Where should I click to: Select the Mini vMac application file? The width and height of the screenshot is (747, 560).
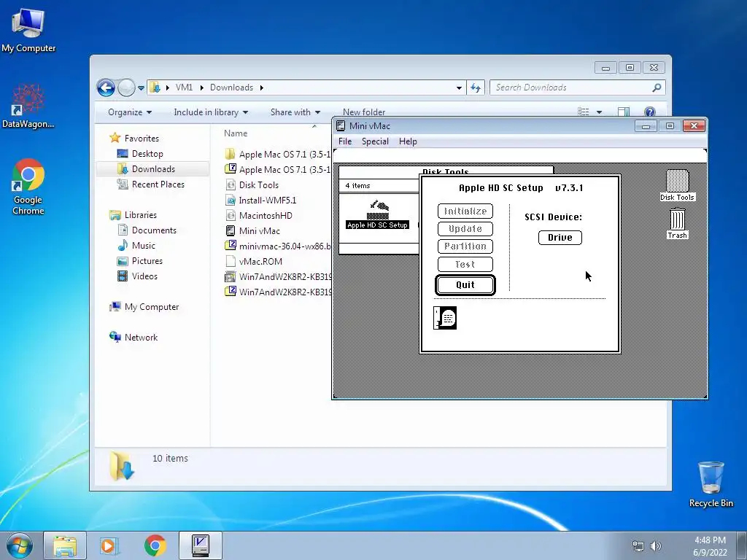pyautogui.click(x=259, y=231)
